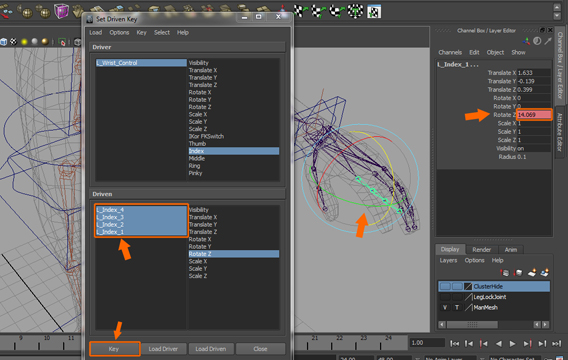This screenshot has height=360, width=568.
Task: Open the Key menu in Set Driven Key
Action: click(x=141, y=33)
